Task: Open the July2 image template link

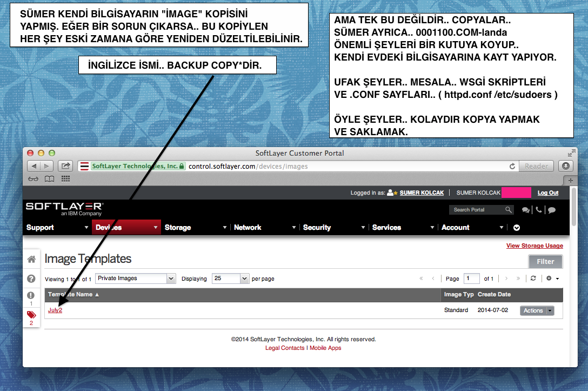Action: pyautogui.click(x=55, y=310)
